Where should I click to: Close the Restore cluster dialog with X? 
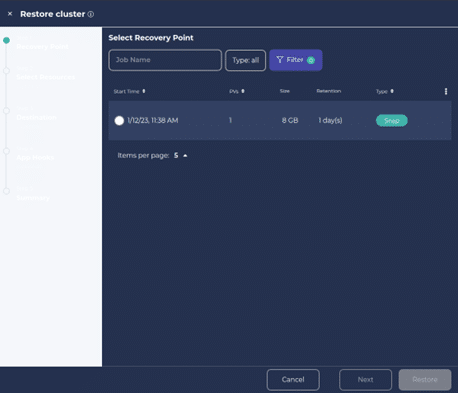coord(10,14)
